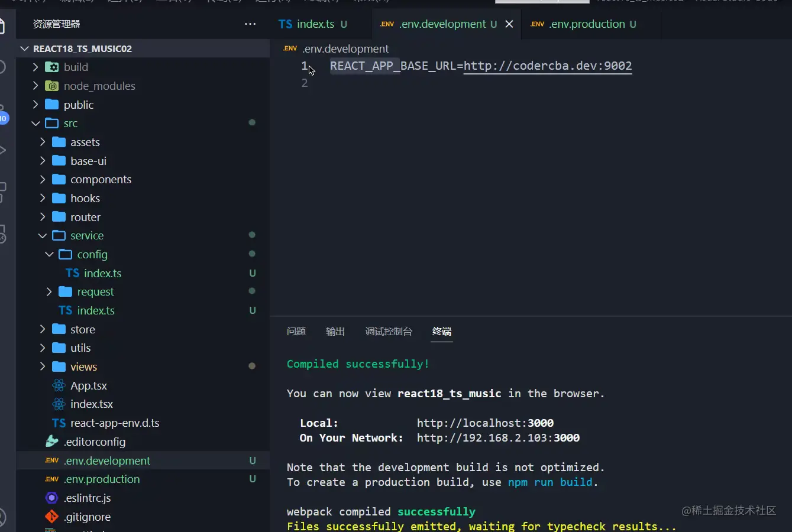Click ENV icon in the breadcrumb
This screenshot has width=792, height=532.
click(x=290, y=48)
